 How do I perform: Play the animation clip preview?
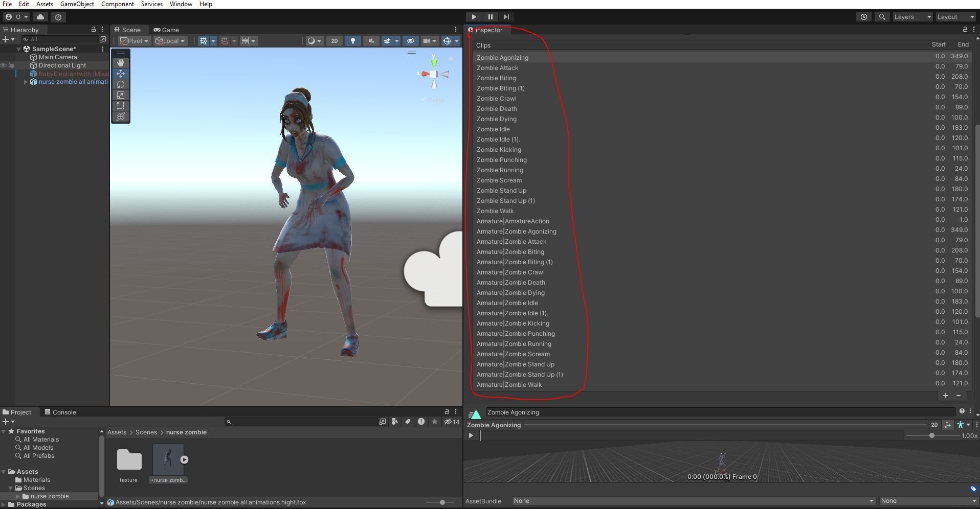[471, 435]
